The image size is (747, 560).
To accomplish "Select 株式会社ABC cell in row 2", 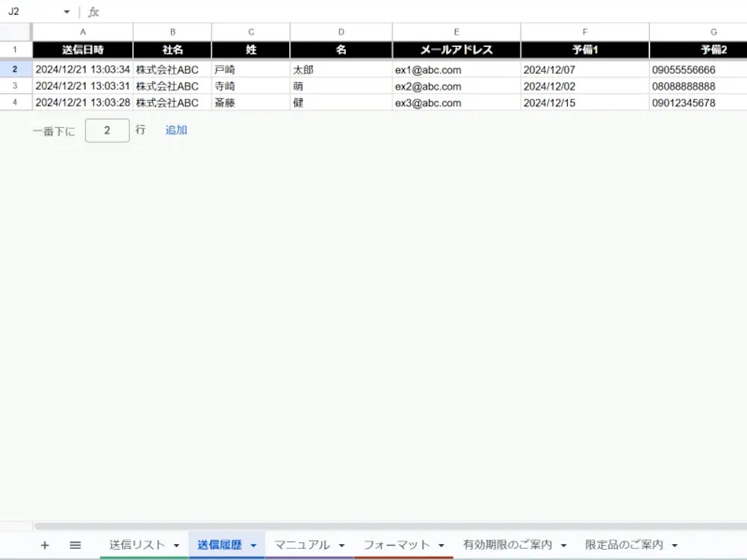I will click(173, 69).
